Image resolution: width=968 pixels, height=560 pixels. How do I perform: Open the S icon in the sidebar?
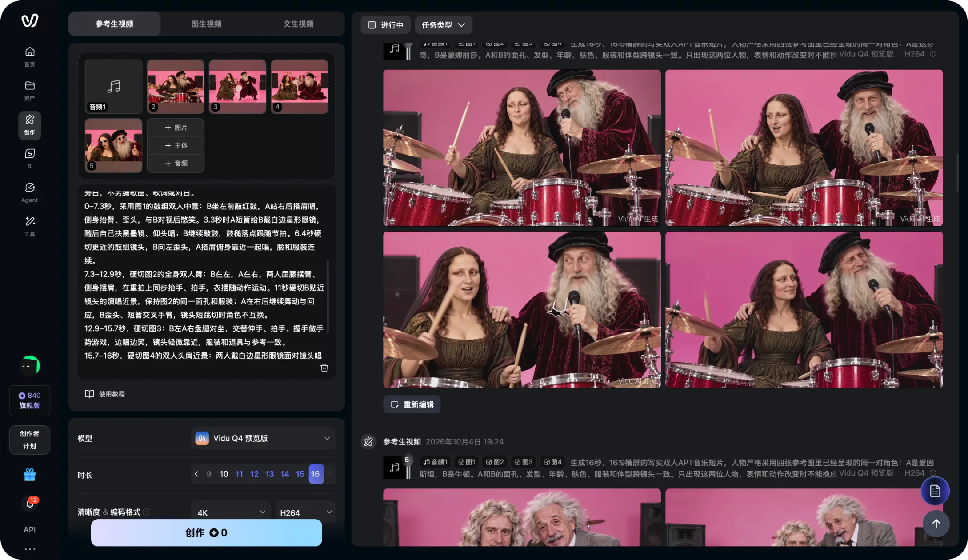[30, 158]
